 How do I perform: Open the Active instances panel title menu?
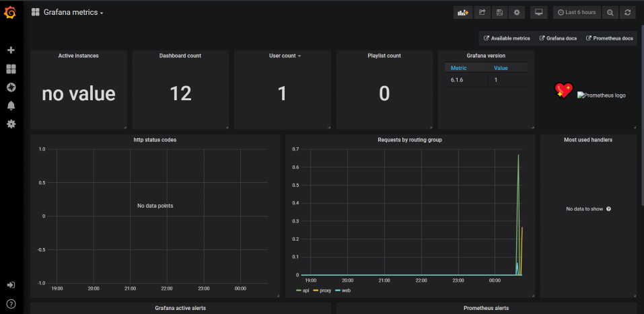[79, 56]
